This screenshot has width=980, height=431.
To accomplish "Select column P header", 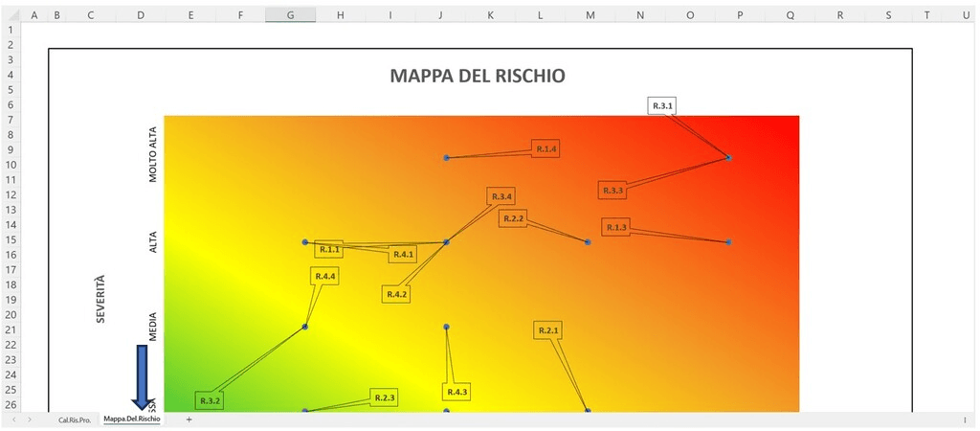I will [740, 14].
